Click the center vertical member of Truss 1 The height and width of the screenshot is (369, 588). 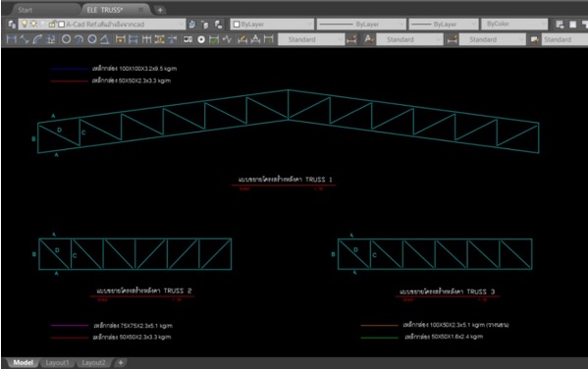288,105
